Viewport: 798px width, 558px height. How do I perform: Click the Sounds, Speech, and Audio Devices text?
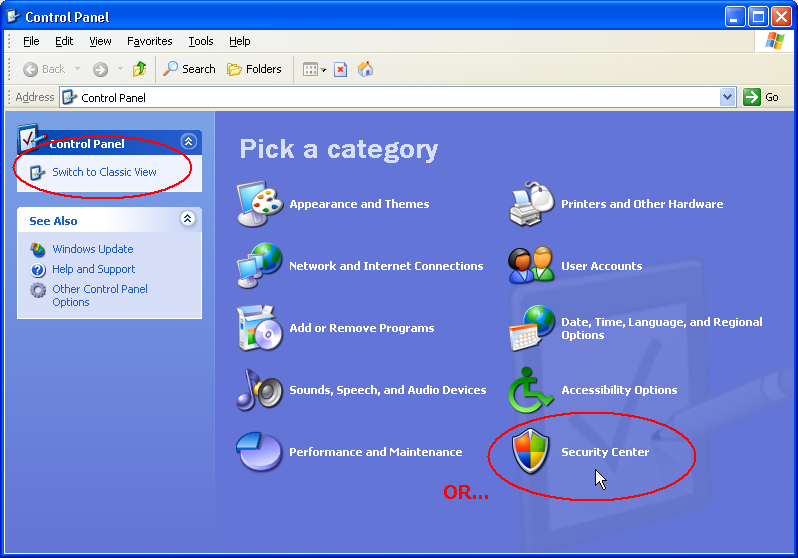(x=388, y=390)
